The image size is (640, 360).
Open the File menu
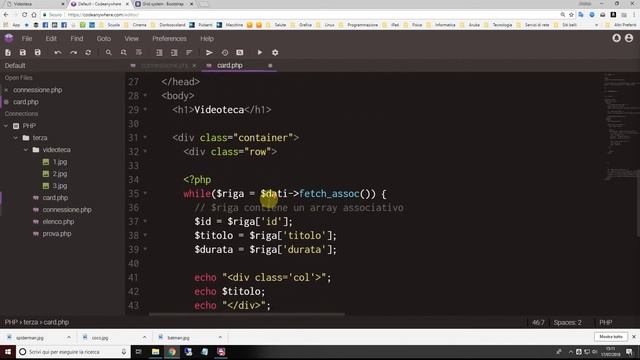tap(27, 38)
